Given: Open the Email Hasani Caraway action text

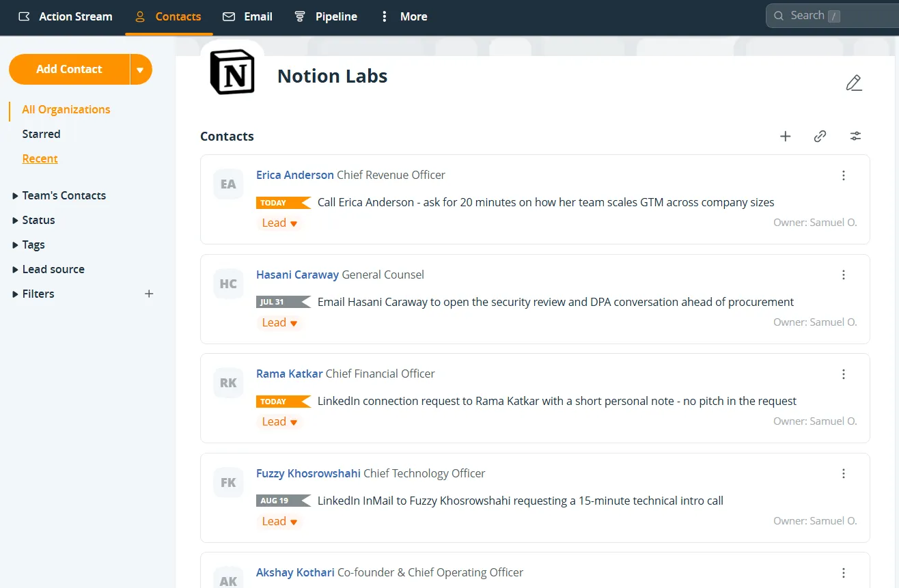Looking at the screenshot, I should tap(555, 302).
